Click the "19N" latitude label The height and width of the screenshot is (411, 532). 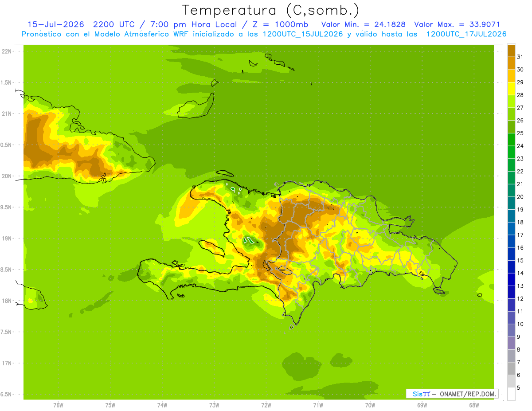pyautogui.click(x=7, y=239)
